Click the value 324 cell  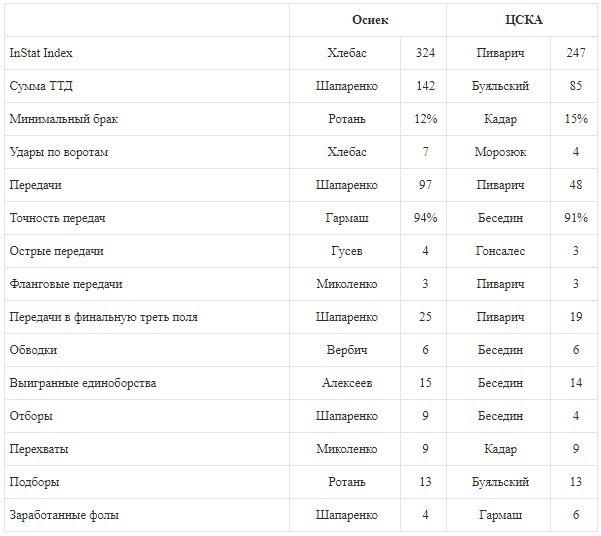425,53
